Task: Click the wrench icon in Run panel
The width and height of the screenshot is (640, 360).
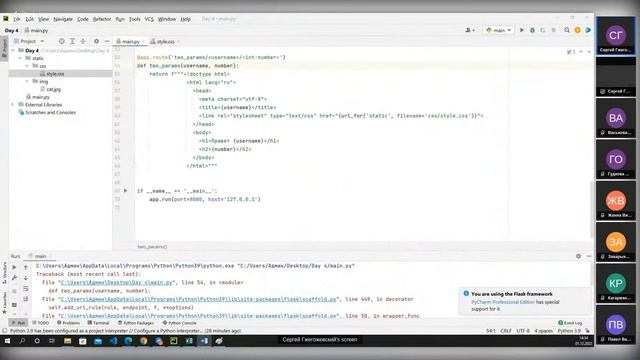Action: tap(14, 278)
